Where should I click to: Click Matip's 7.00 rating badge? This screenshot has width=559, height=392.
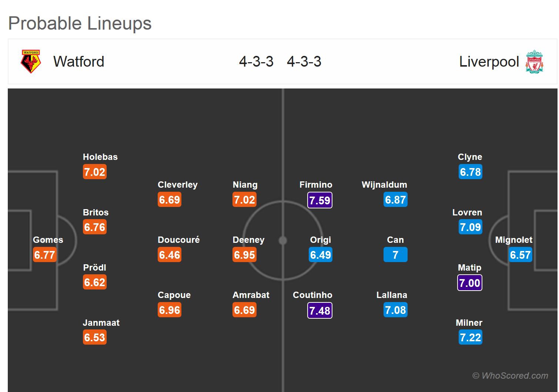coord(470,283)
